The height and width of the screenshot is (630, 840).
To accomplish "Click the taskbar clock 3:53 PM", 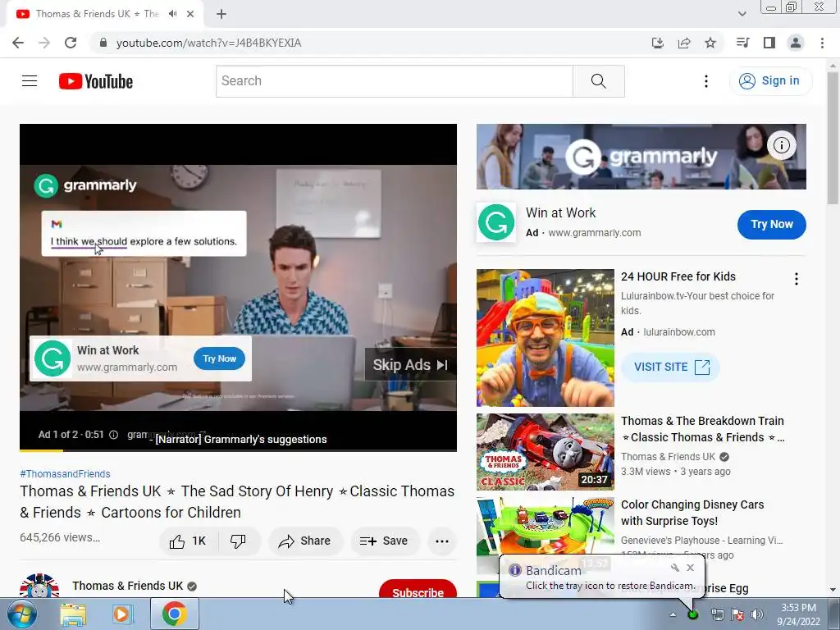I will (x=798, y=608).
